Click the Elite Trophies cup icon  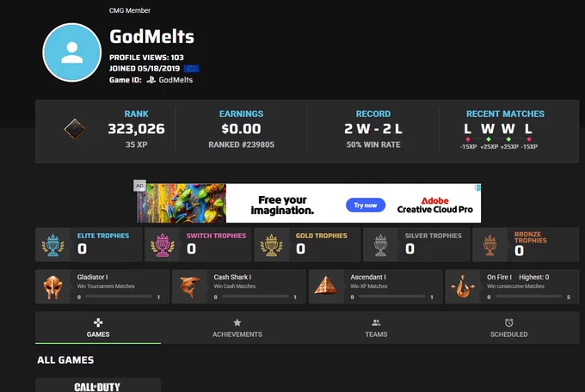tap(53, 245)
